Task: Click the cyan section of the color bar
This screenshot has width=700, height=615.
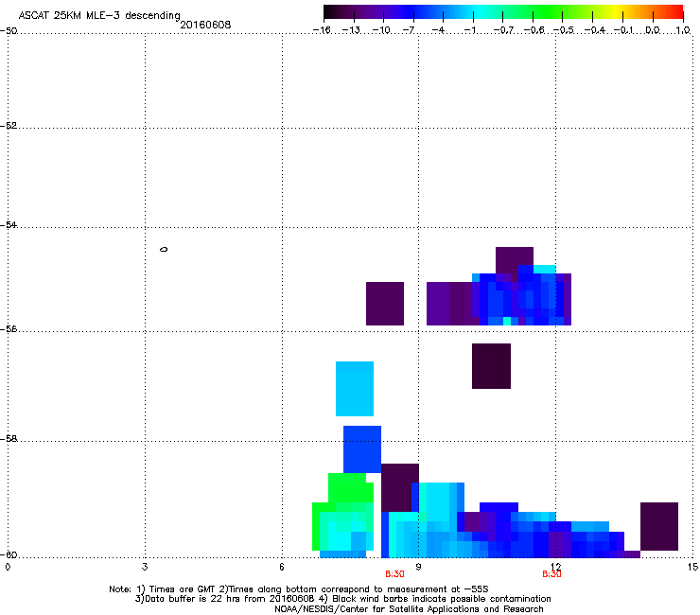Action: pos(478,12)
